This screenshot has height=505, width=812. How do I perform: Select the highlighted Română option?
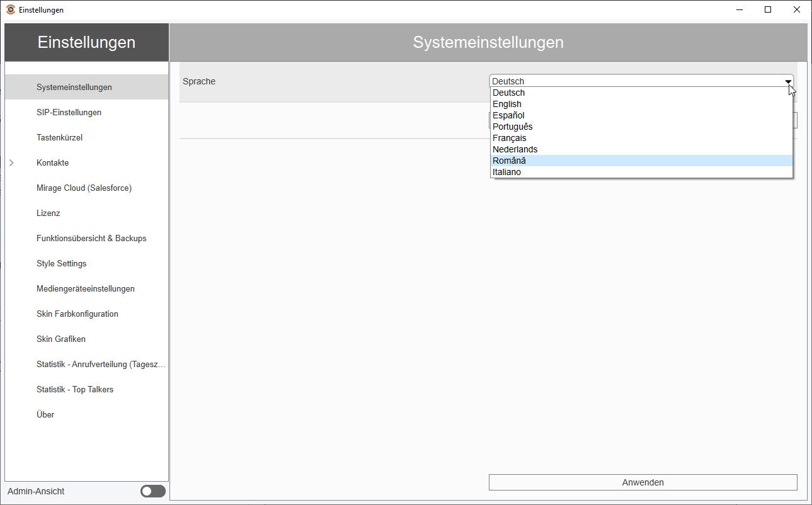641,161
